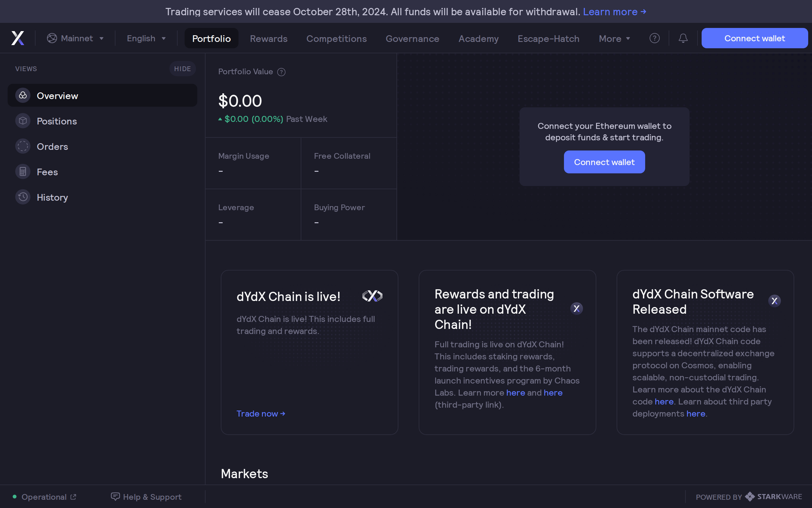
Task: Click Connect wallet button in center panel
Action: (x=604, y=162)
